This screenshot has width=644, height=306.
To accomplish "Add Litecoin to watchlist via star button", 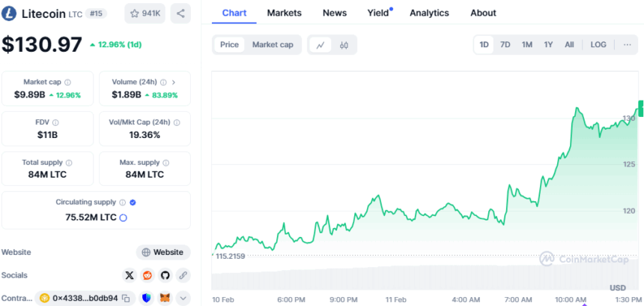I will point(145,13).
